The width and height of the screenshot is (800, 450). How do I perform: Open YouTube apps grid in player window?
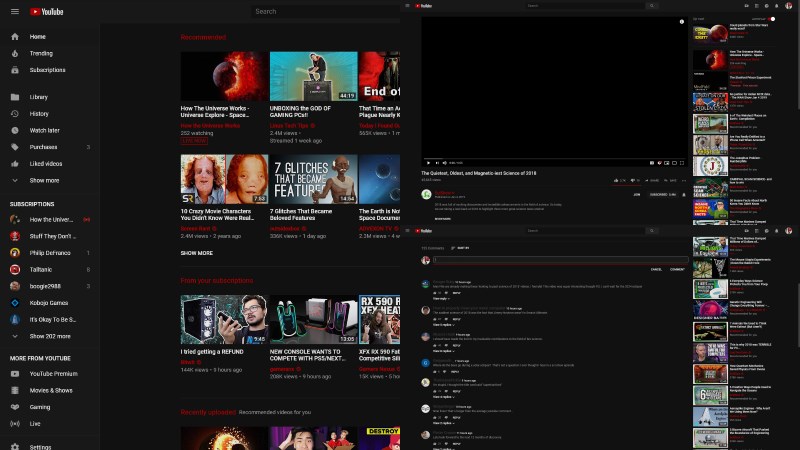click(757, 6)
